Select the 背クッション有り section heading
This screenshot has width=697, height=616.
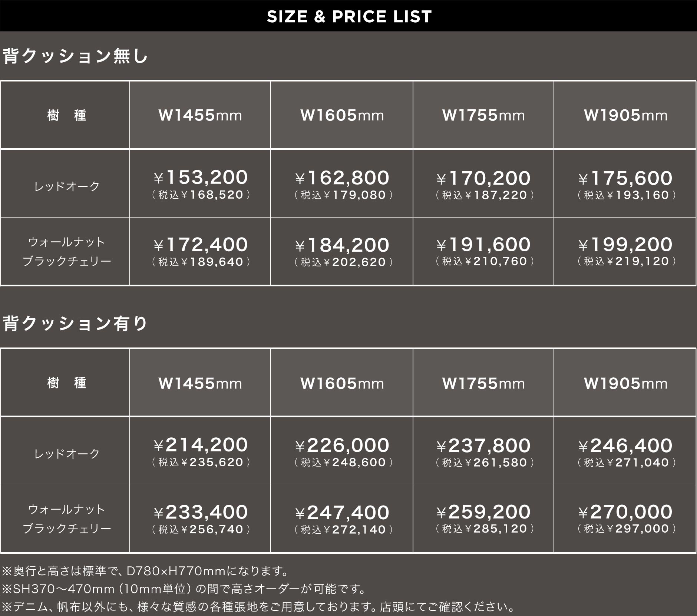(x=76, y=324)
